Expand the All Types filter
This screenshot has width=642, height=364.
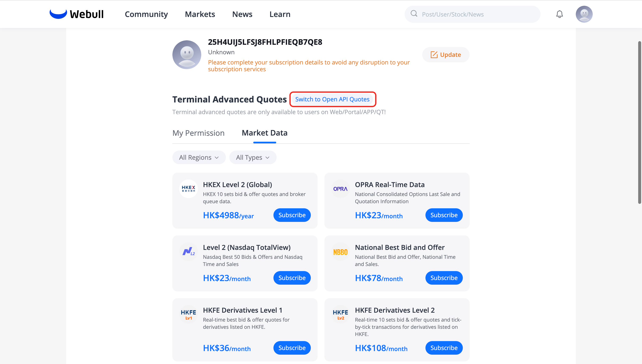pos(253,157)
